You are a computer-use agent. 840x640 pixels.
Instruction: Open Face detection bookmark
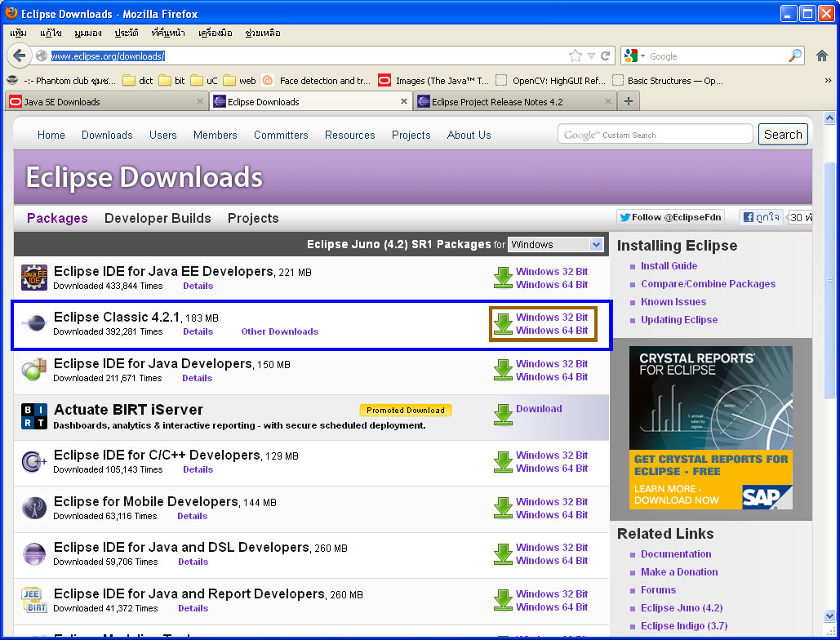(x=317, y=80)
